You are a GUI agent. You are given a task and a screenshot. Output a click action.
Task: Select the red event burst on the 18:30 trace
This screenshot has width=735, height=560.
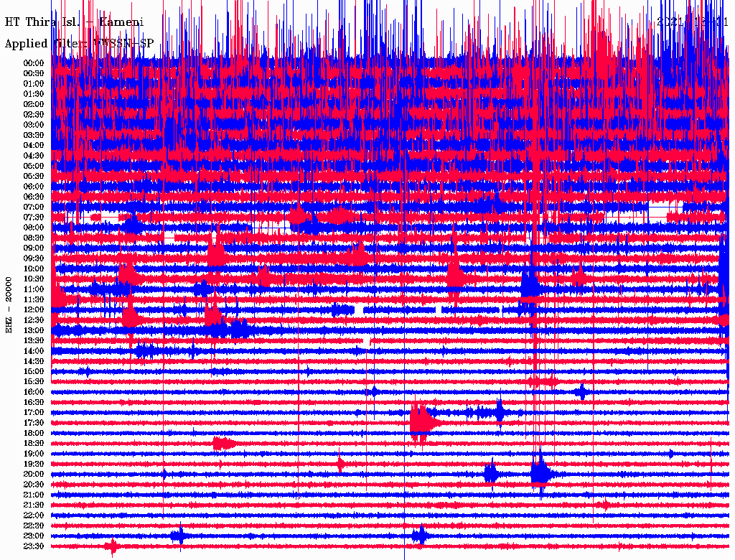pos(224,444)
